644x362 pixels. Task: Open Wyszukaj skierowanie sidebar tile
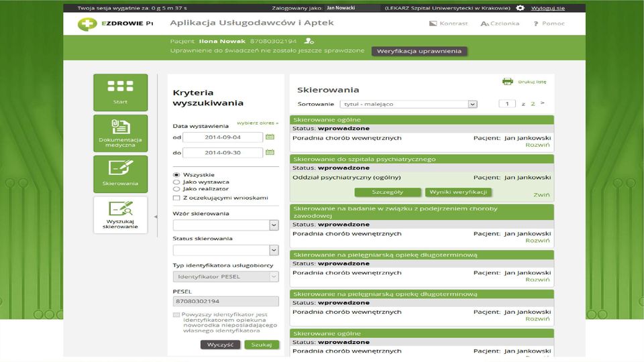[120, 215]
